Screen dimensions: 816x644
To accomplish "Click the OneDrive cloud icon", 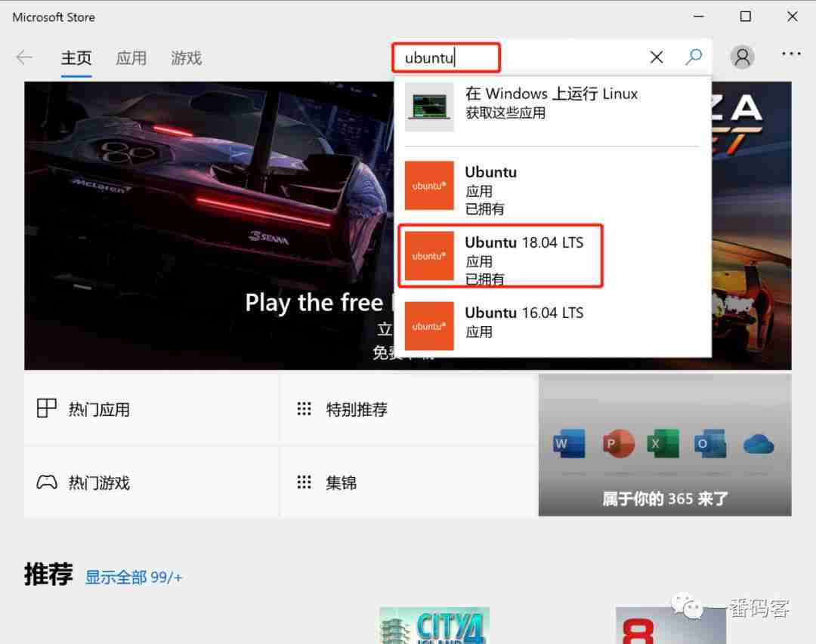I will [759, 444].
